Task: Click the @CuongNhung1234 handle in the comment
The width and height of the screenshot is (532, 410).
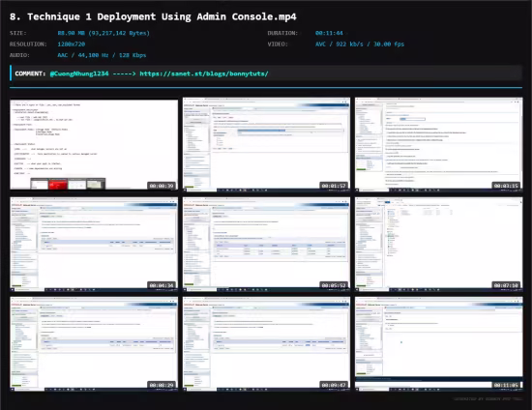Action: [79, 73]
